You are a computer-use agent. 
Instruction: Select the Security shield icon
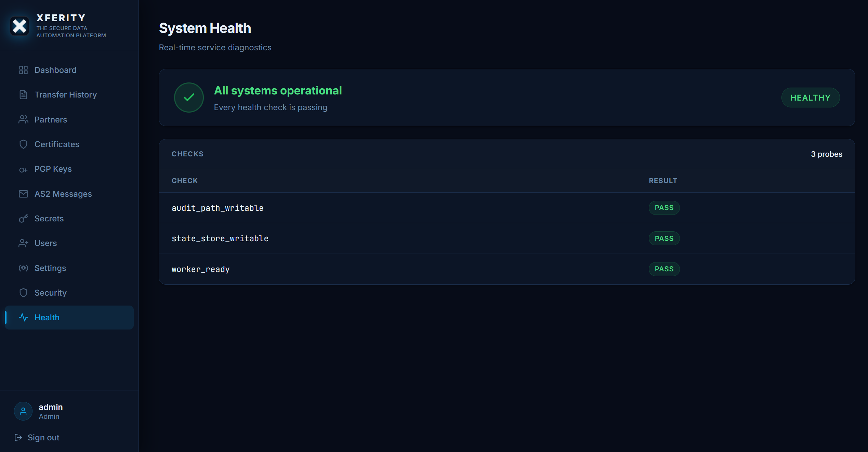point(23,293)
